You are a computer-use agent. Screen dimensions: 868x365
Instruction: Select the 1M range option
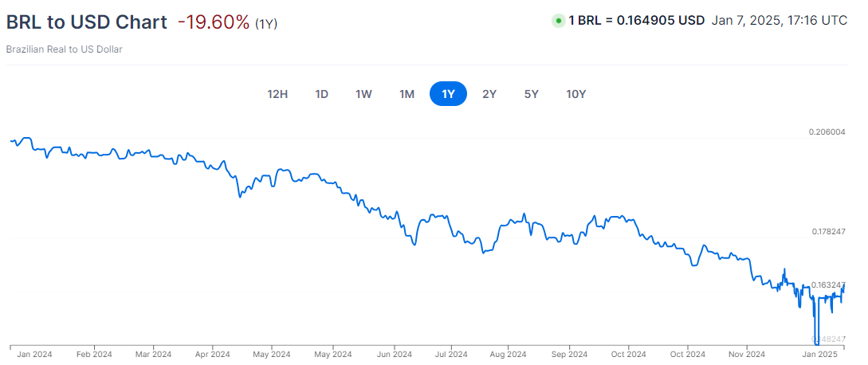pyautogui.click(x=407, y=94)
